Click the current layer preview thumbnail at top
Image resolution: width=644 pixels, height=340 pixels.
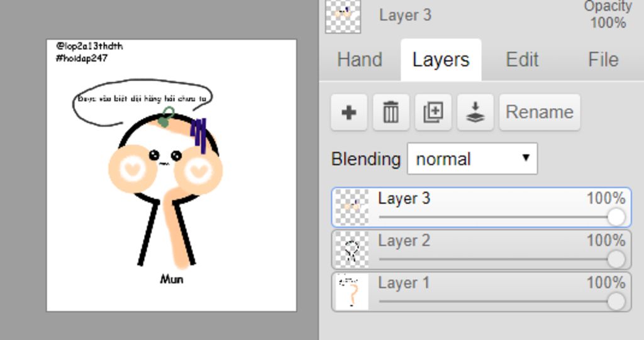pyautogui.click(x=343, y=16)
